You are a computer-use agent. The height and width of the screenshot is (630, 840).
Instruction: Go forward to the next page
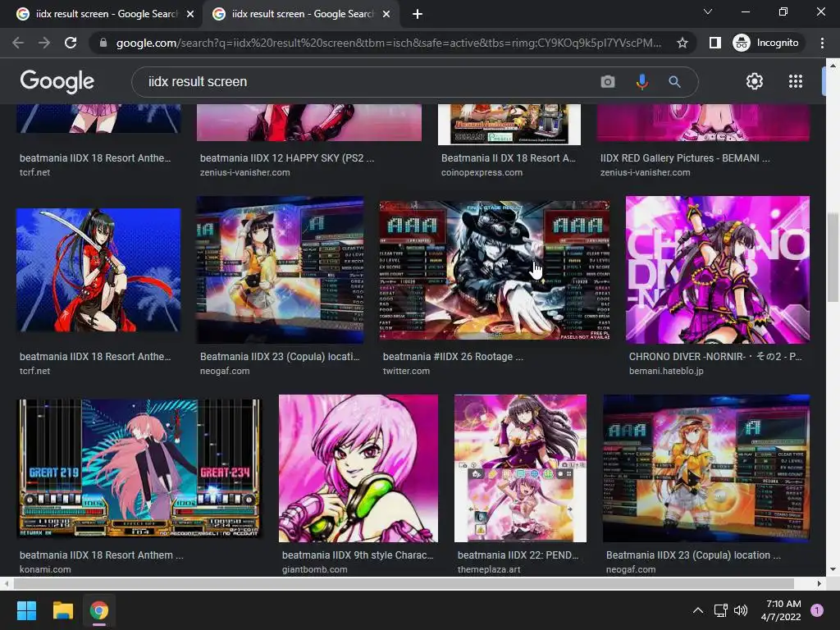coord(44,43)
